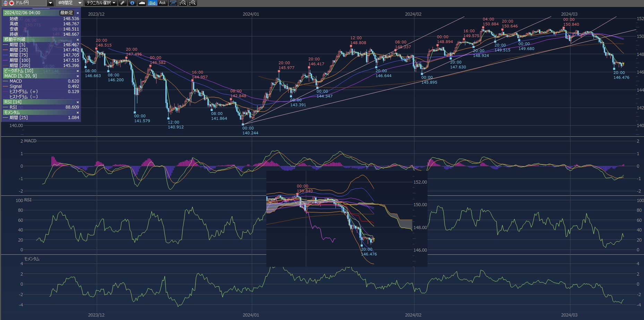Switch price display to Bid

[x=152, y=3]
